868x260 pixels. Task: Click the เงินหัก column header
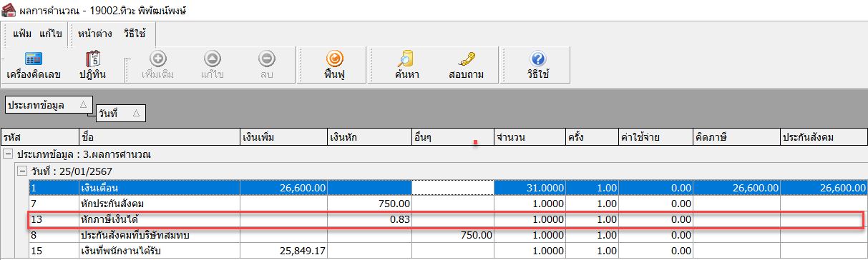click(x=369, y=136)
